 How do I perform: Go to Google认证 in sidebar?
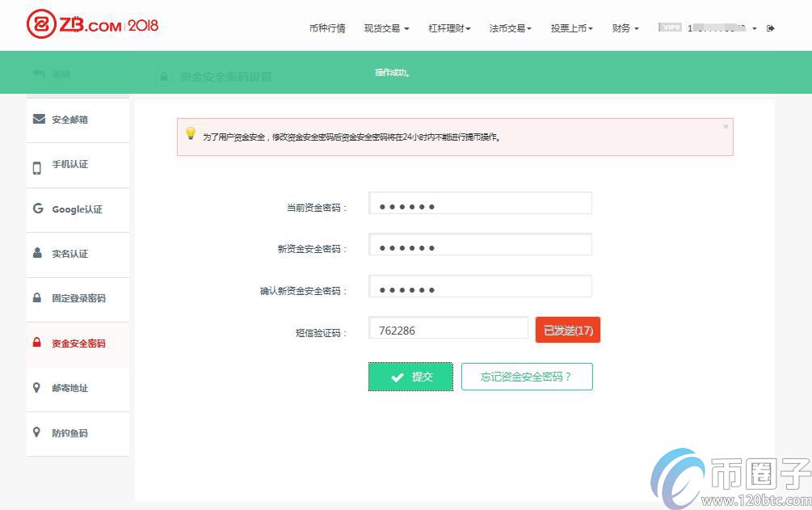tap(78, 210)
